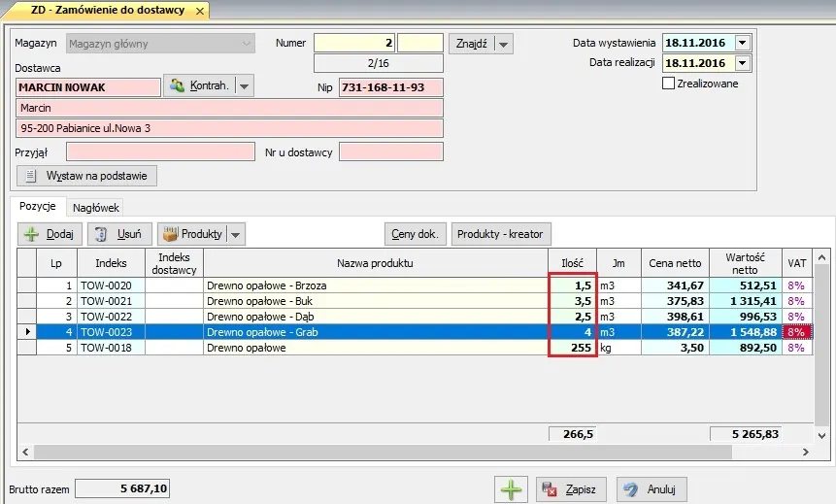Open the Produkty - kreator button
This screenshot has height=504, width=836.
point(501,234)
